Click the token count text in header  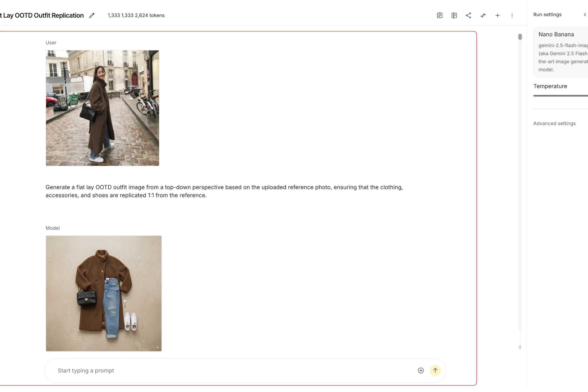point(136,15)
